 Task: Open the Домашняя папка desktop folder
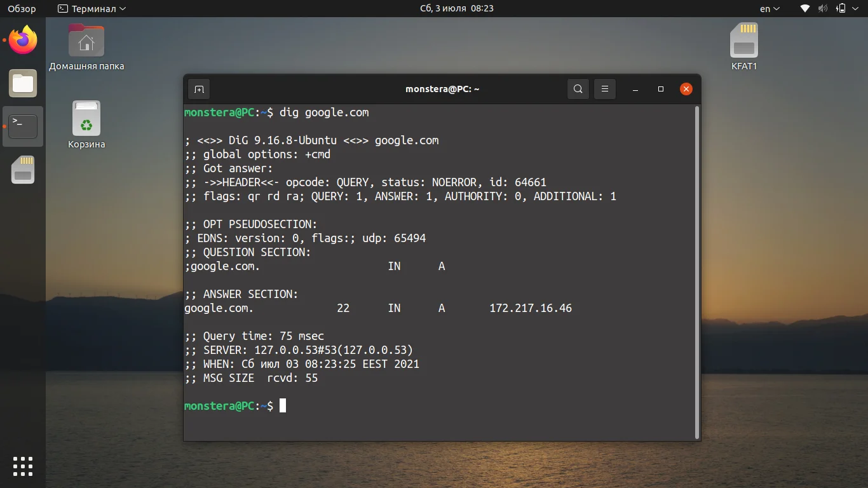(x=85, y=40)
